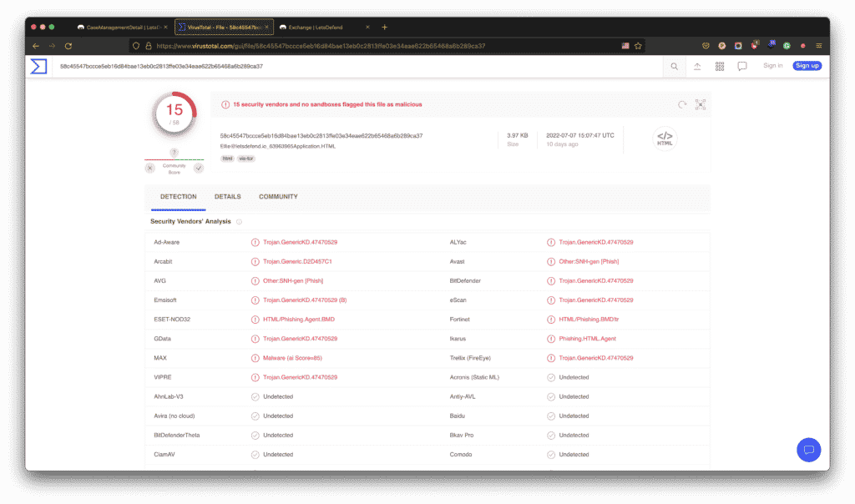Click AhnLab-V3's Undetected check icon
This screenshot has width=855, height=504.
[255, 397]
